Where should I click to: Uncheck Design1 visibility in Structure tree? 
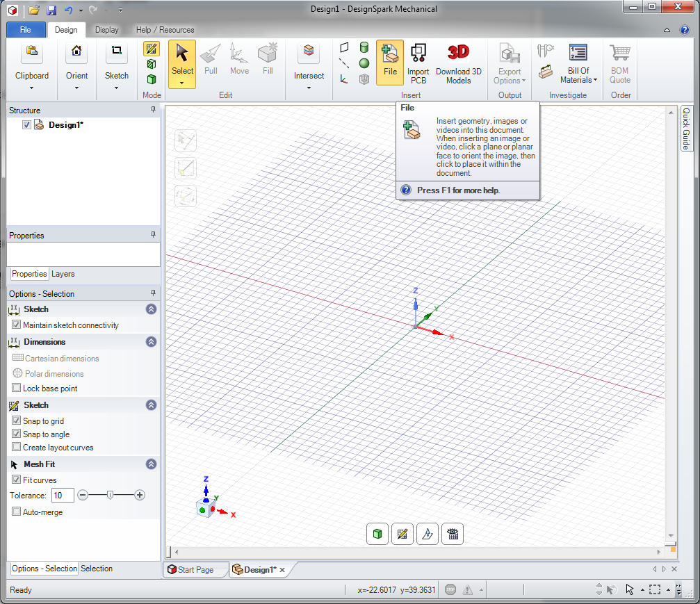coord(27,125)
